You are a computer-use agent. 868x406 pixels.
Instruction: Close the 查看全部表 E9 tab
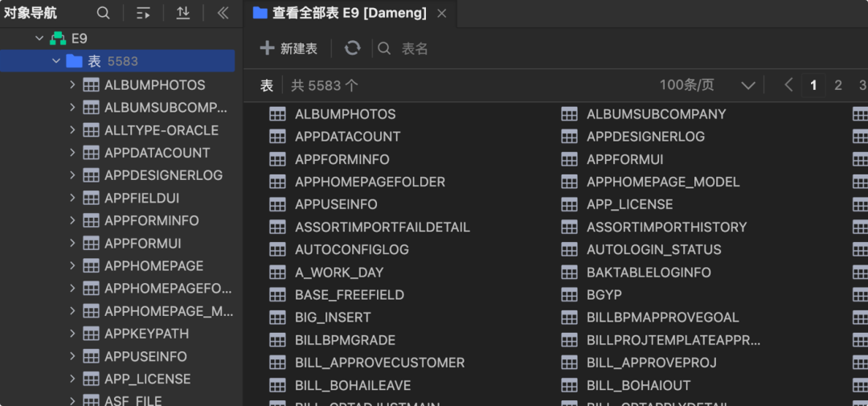(x=442, y=14)
